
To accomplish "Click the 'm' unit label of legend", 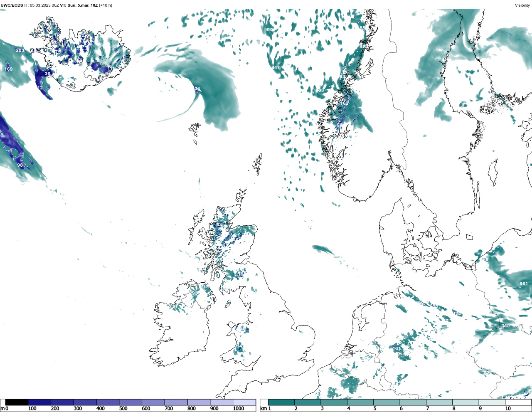I will (x=2, y=409).
